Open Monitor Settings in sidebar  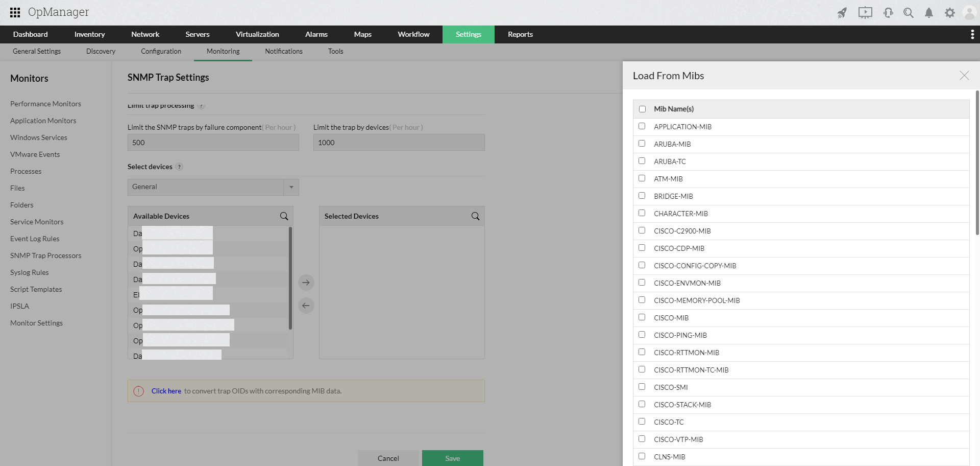[36, 323]
